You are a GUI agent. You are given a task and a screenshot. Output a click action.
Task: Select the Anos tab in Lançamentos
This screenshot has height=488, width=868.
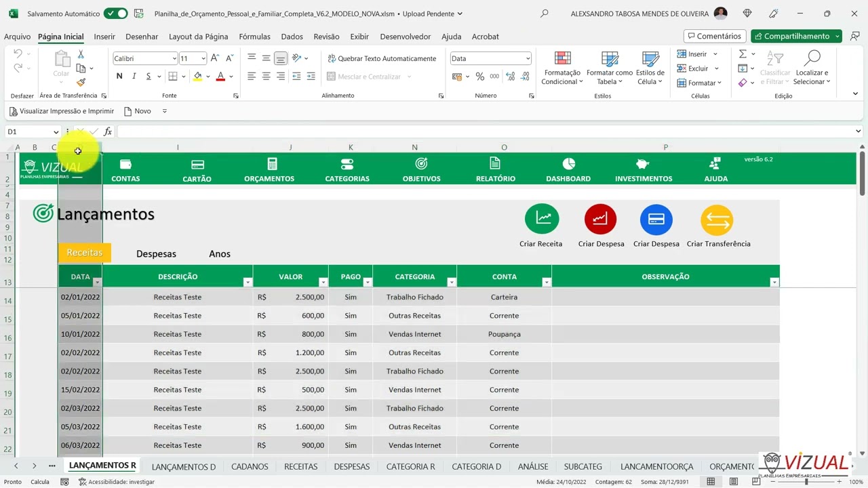[x=220, y=253]
